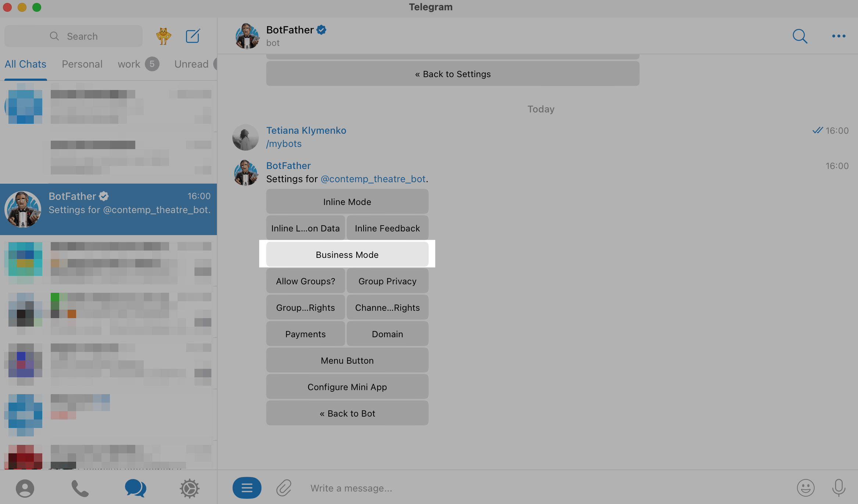858x504 pixels.
Task: Switch to the work folder tab
Action: click(x=129, y=64)
